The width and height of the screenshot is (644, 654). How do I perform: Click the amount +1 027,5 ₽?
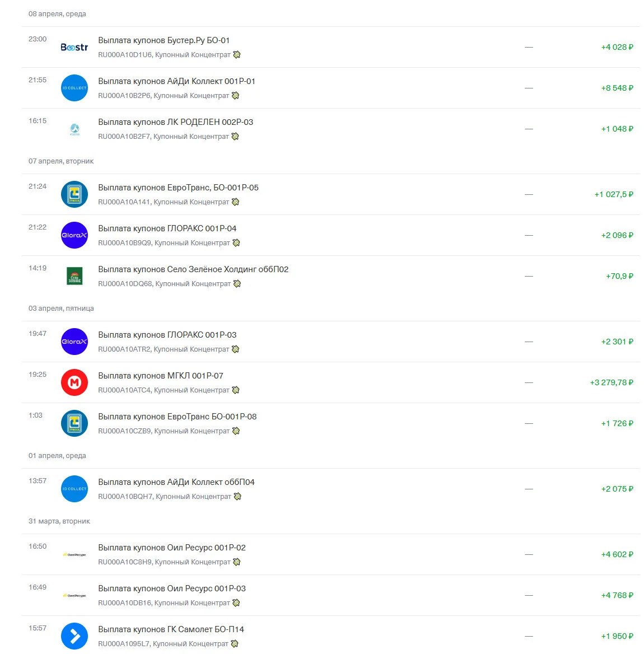(x=614, y=194)
